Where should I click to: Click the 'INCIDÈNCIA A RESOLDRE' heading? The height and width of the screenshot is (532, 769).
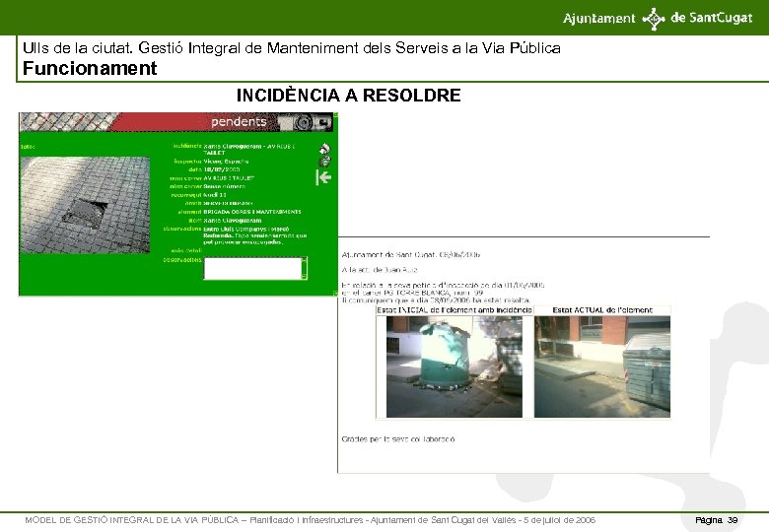pos(348,95)
